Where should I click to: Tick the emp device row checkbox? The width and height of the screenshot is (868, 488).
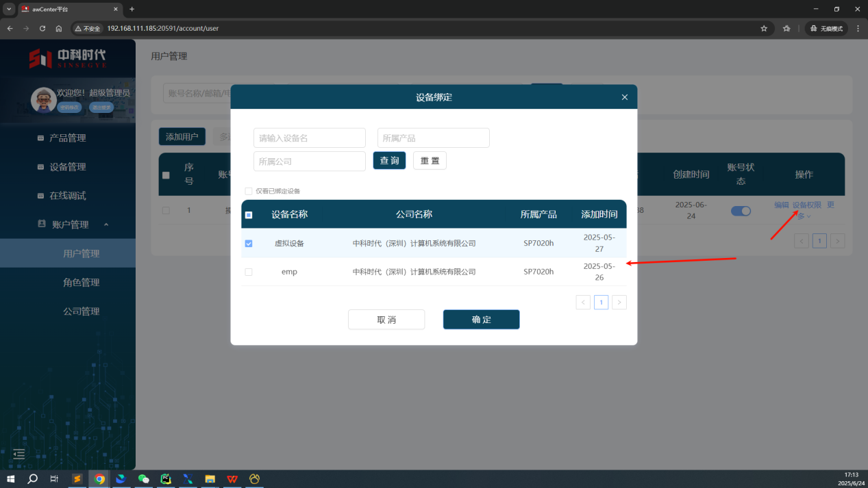click(249, 272)
